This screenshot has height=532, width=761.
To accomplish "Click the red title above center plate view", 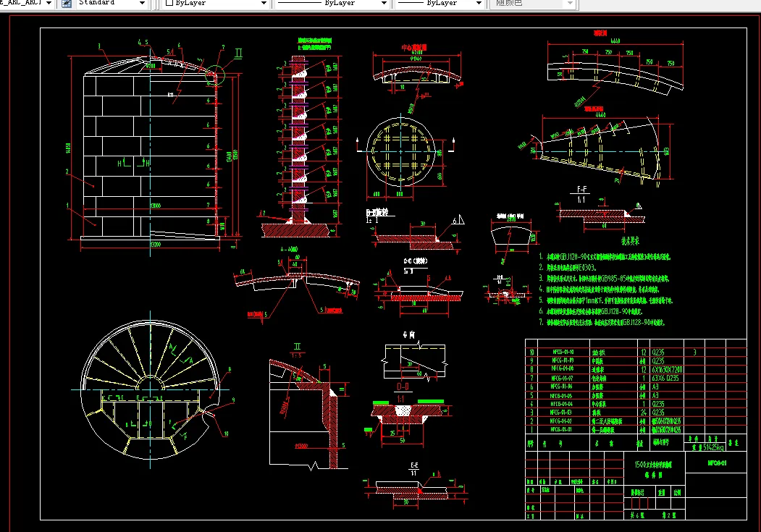I will click(x=414, y=48).
